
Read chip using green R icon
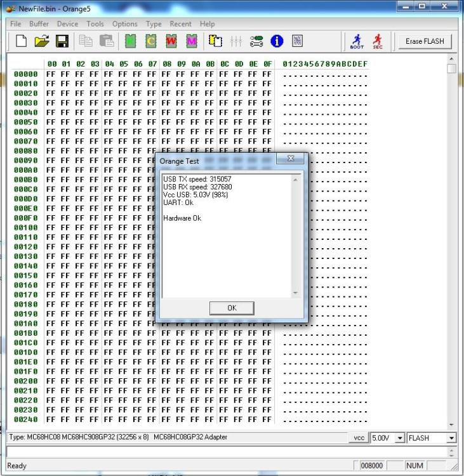point(131,41)
